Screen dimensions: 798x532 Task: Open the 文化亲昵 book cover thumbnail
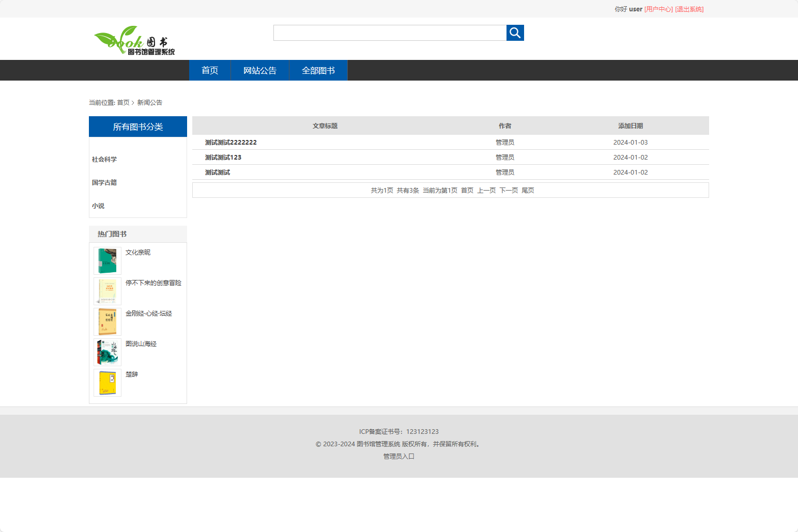pos(108,261)
